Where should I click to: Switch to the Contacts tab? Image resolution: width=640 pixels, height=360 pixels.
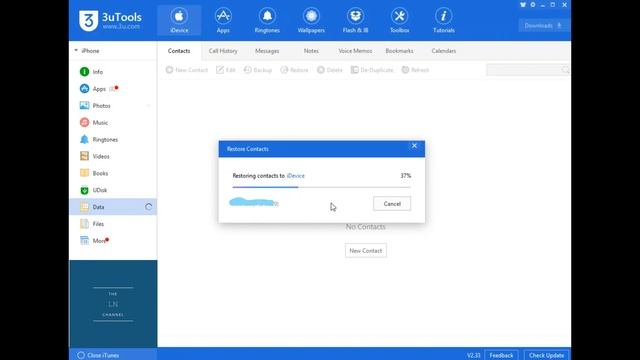pos(179,51)
